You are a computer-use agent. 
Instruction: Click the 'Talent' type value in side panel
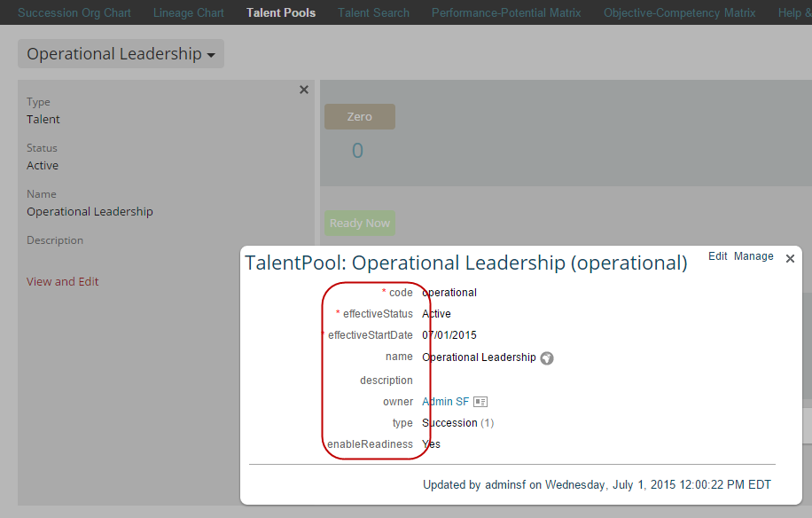pos(43,119)
